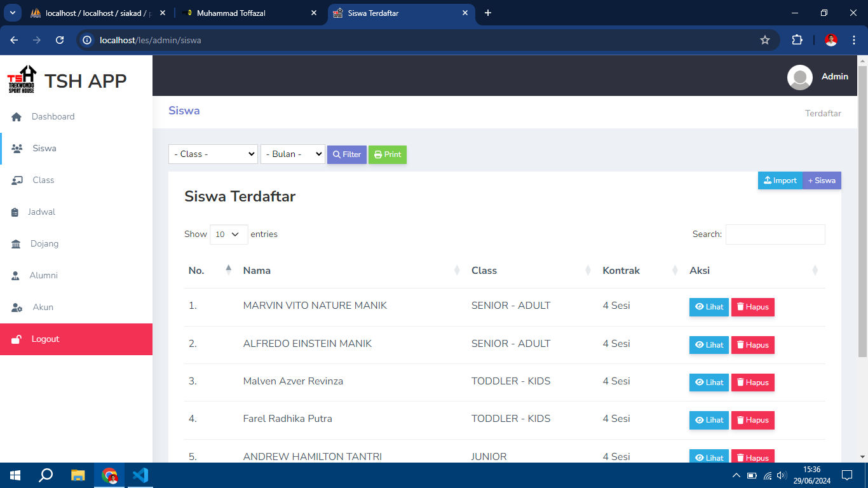Click the Alumni person icon

16,276
